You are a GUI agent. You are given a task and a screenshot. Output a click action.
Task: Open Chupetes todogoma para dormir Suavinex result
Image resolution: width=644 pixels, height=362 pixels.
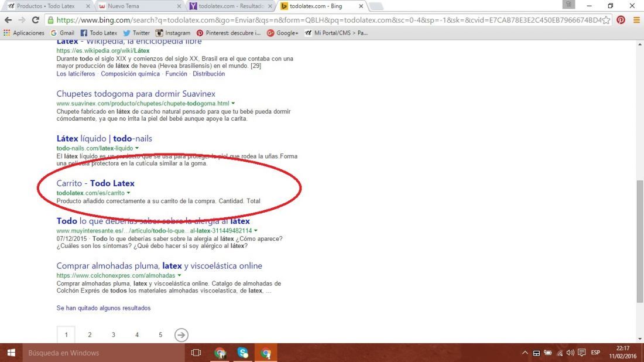tap(136, 94)
